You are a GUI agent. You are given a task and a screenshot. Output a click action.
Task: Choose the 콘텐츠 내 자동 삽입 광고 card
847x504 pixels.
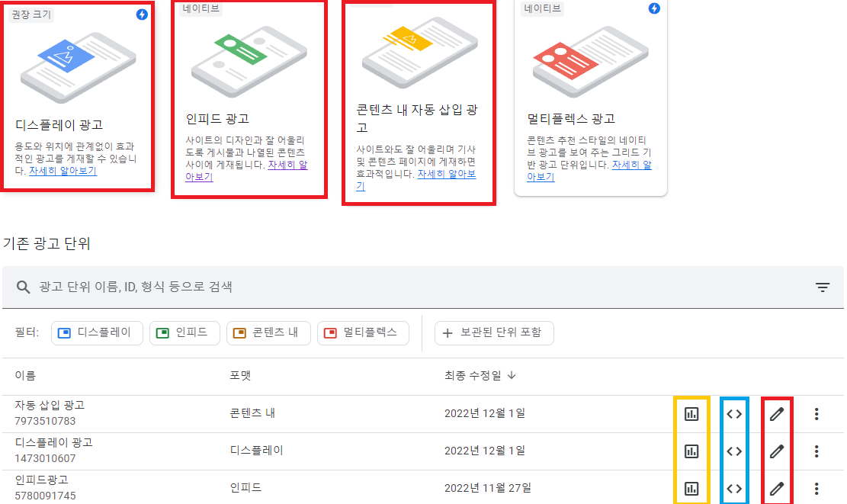click(419, 103)
